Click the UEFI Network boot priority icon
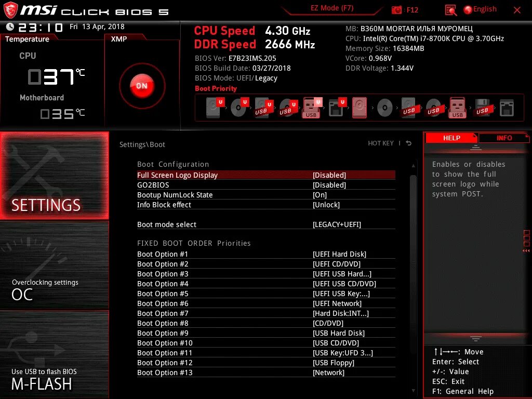Screen dimensions: 532x399 (x=337, y=108)
